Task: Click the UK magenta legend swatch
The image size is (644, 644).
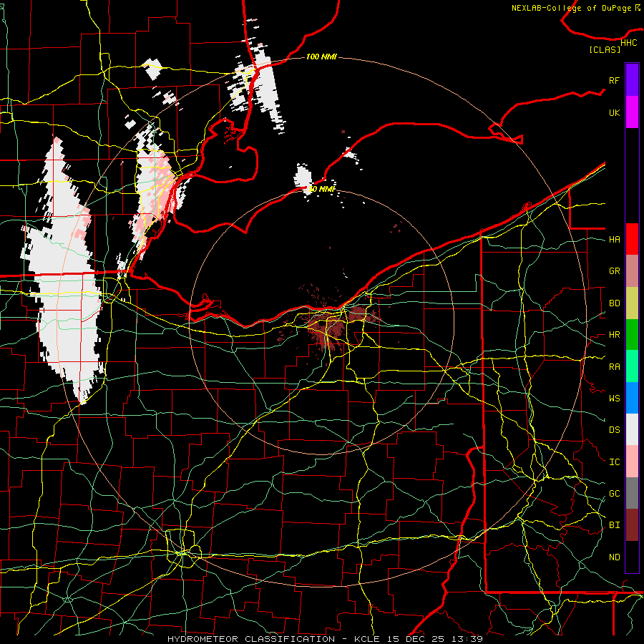Action: pos(632,112)
